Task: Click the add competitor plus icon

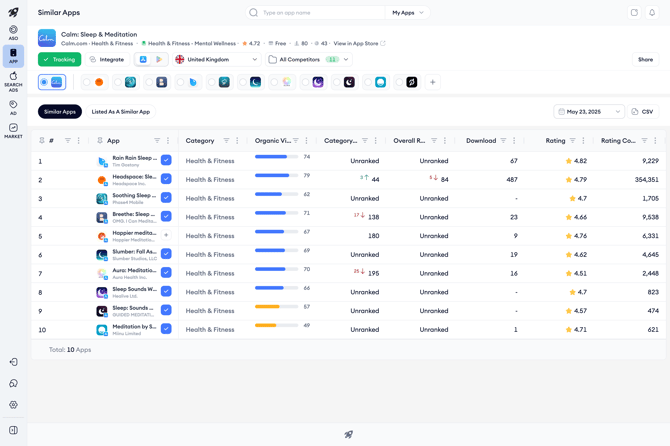Action: coord(433,82)
